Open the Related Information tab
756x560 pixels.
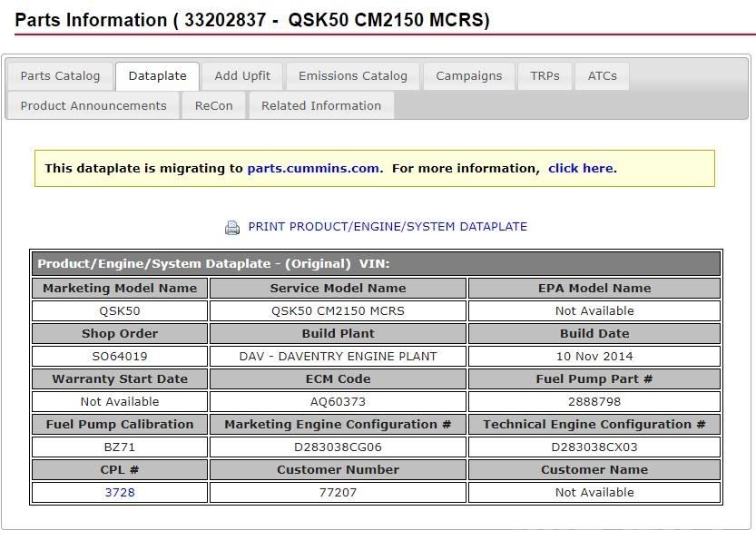(321, 106)
